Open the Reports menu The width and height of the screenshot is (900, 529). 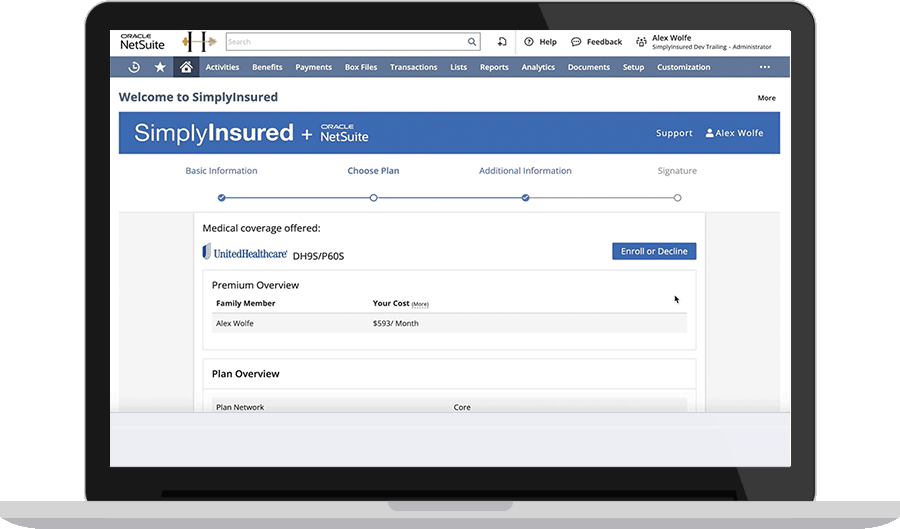pos(494,67)
